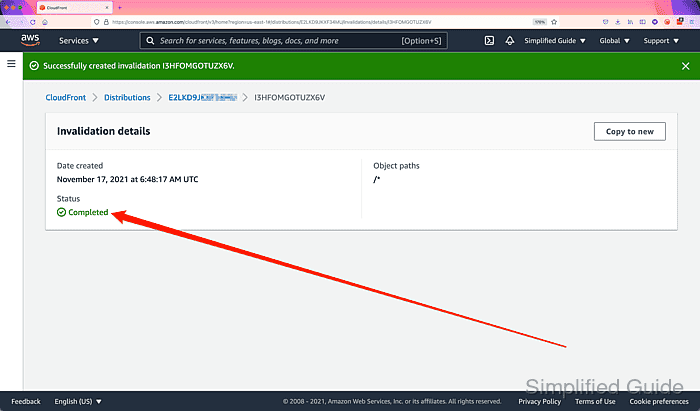Click the Copy to new button

pyautogui.click(x=629, y=131)
